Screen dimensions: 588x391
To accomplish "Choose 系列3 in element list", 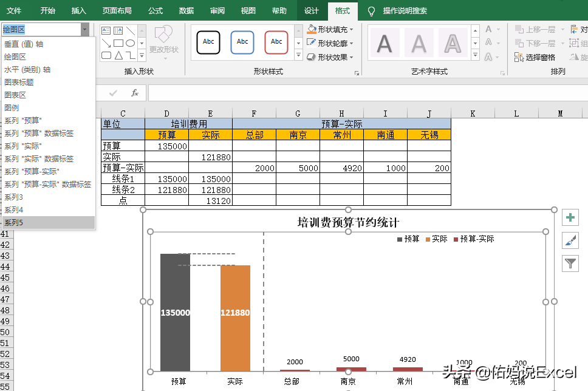I will [x=49, y=197].
